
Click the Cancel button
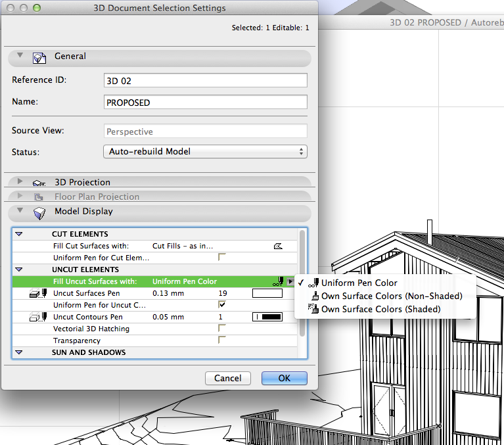pos(228,378)
